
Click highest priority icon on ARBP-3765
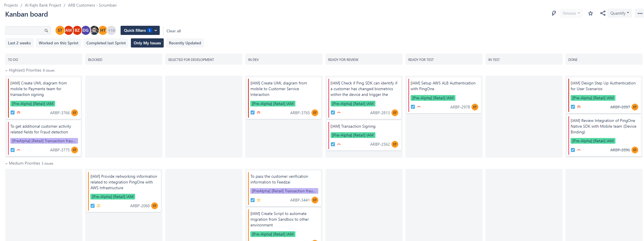point(259,112)
